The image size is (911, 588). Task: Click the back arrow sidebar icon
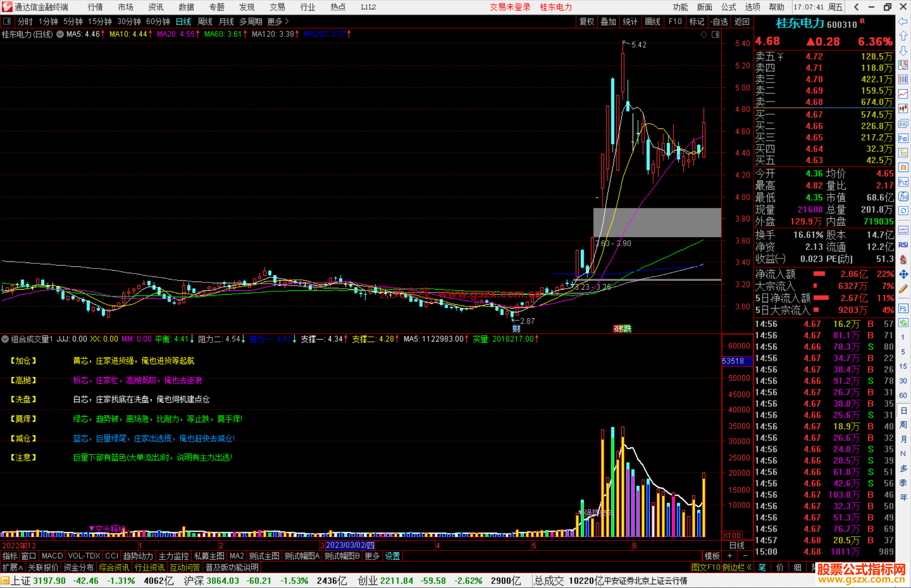pos(903,21)
